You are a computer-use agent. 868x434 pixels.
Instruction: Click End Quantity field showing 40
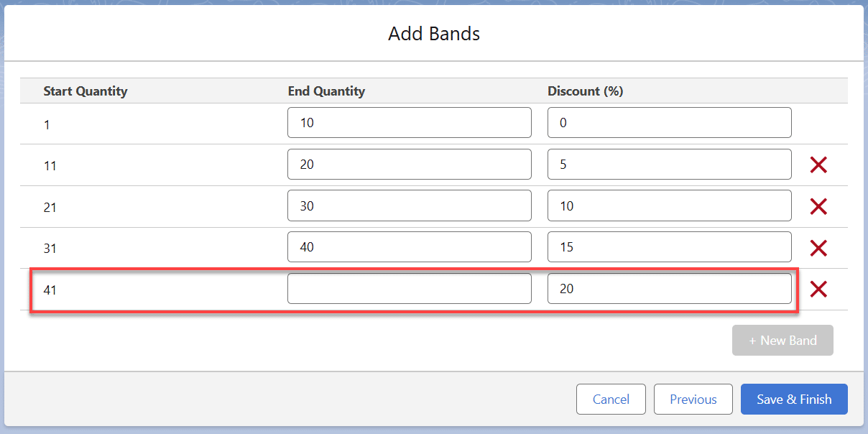[x=409, y=247]
